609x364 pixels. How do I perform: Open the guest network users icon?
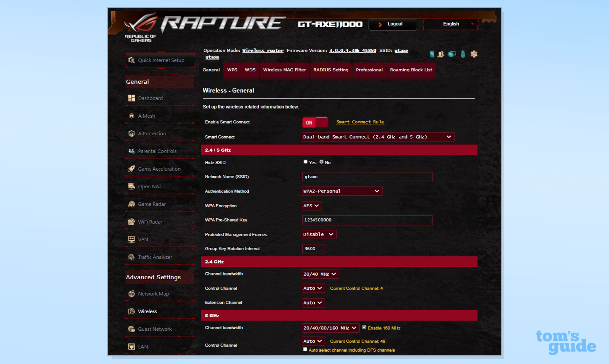(x=441, y=54)
